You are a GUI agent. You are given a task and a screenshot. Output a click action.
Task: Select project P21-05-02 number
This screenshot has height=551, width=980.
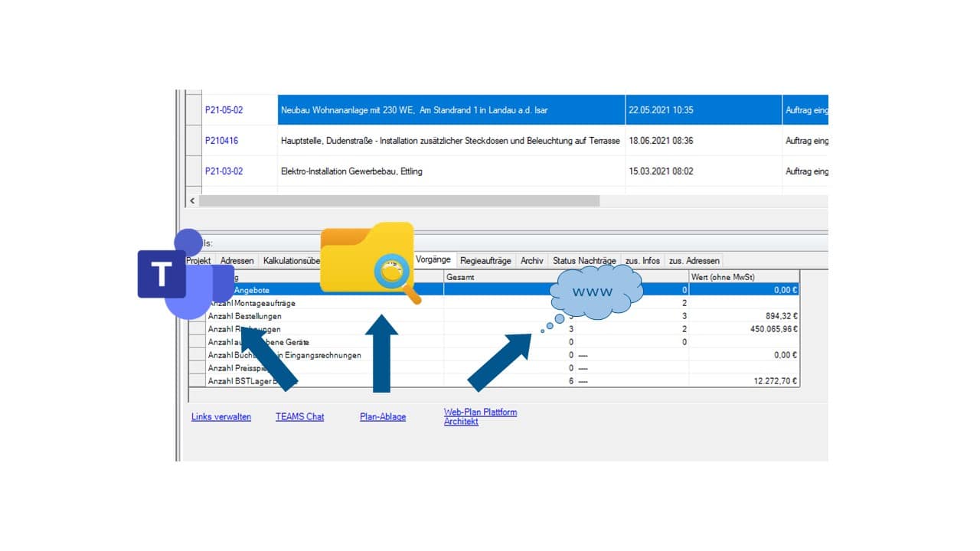tap(224, 110)
